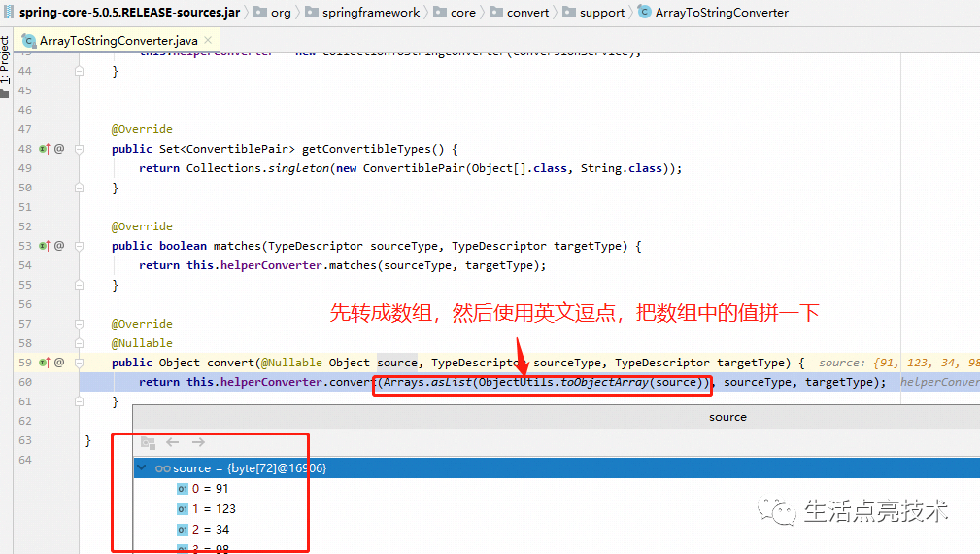The width and height of the screenshot is (980, 554).
Task: Toggle fold marker at @Override line 57
Action: pyautogui.click(x=80, y=324)
